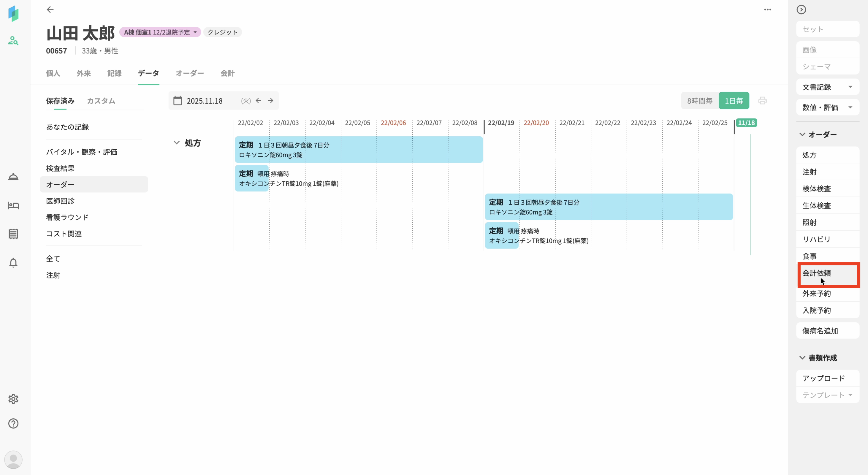Select the 1日毎 view toggle
Viewport: 868px width, 475px height.
734,101
